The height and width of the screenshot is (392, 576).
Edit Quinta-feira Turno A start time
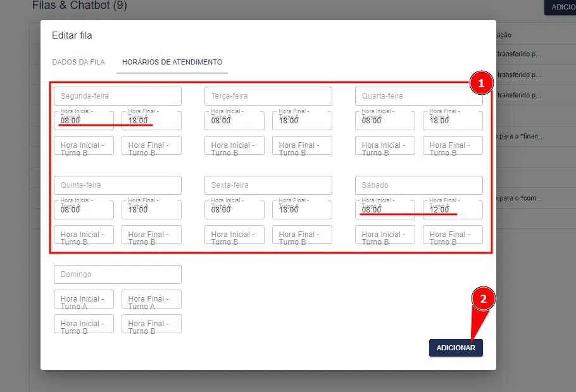click(x=84, y=209)
